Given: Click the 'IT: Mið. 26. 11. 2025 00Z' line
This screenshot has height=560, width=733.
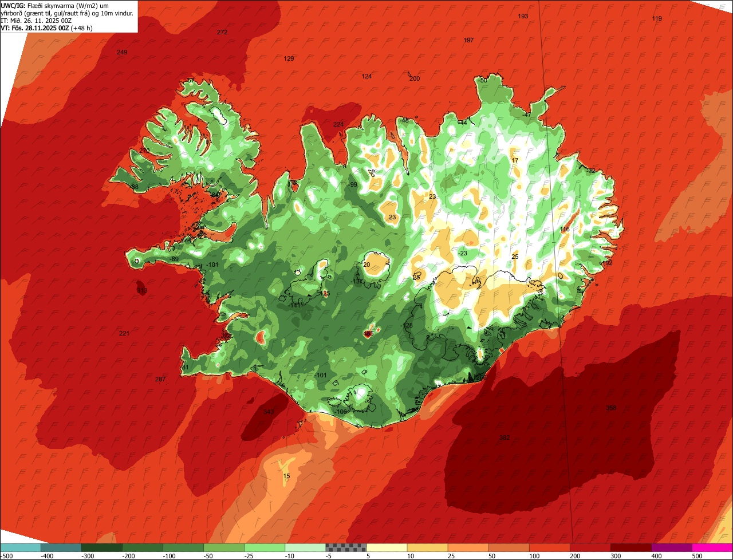Looking at the screenshot, I should (x=36, y=21).
